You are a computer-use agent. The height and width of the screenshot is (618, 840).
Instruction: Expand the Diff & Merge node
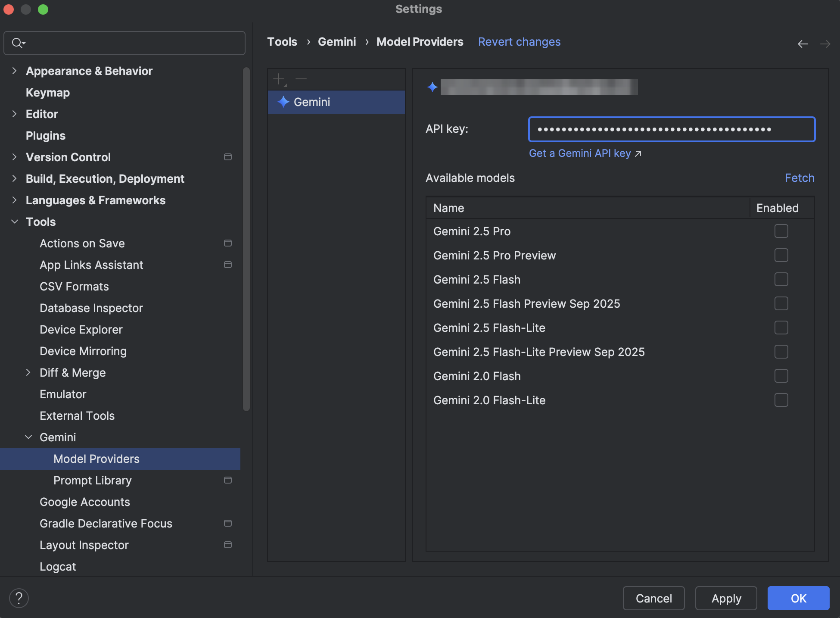pos(28,372)
